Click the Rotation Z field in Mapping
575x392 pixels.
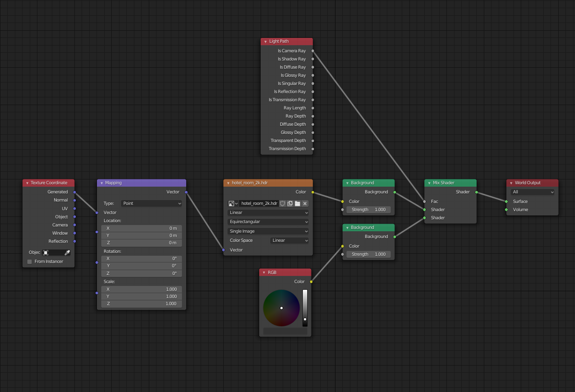[x=142, y=273]
